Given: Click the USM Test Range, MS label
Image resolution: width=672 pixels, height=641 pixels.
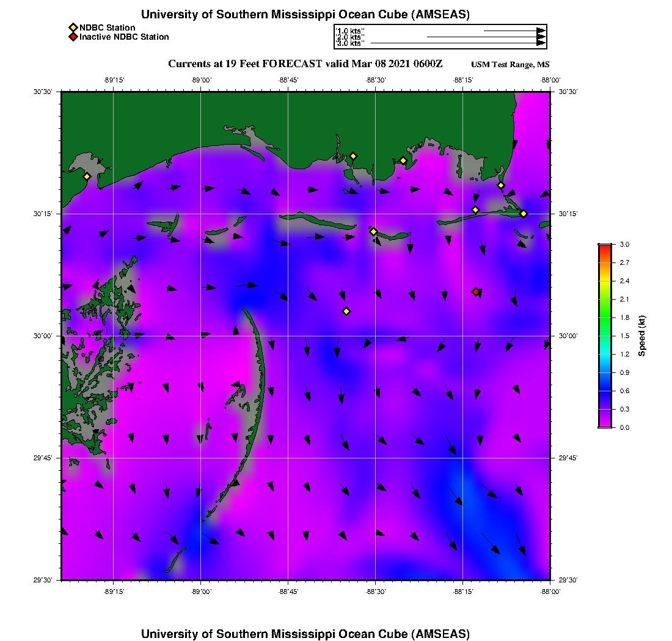Looking at the screenshot, I should coord(510,65).
